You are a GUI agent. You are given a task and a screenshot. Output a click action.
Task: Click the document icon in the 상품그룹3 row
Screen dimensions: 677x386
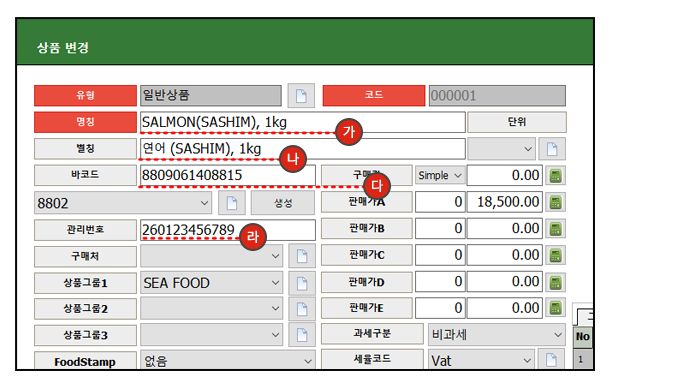pos(301,335)
